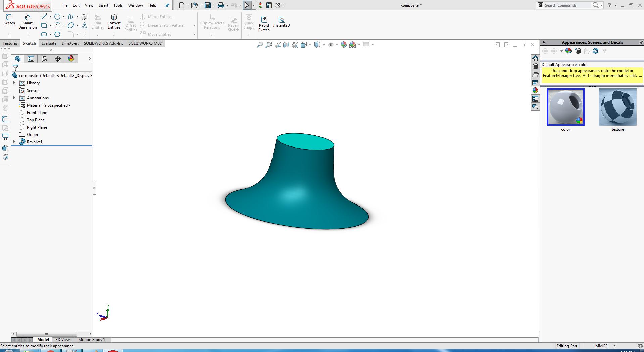The width and height of the screenshot is (644, 352).
Task: Open the Zoom to Fit view tool
Action: [260, 45]
